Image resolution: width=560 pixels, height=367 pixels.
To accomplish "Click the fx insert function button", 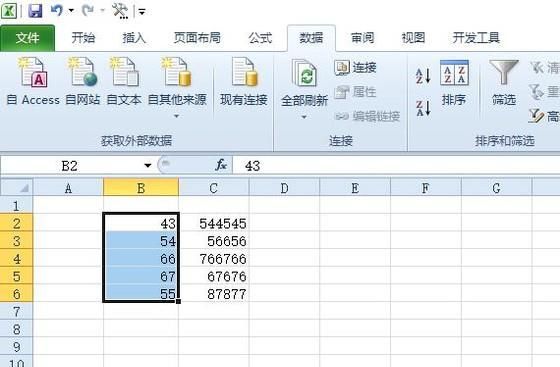I will tap(221, 165).
